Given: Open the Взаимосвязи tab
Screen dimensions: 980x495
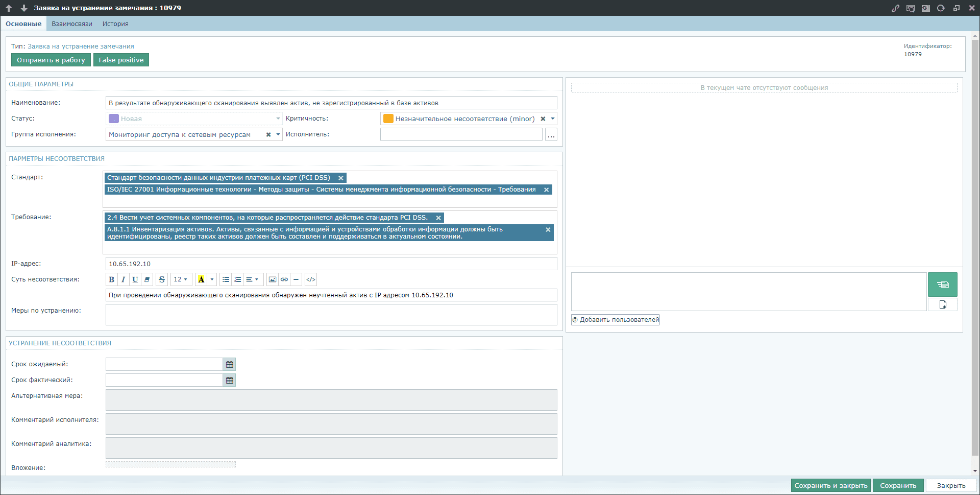Looking at the screenshot, I should pyautogui.click(x=72, y=24).
